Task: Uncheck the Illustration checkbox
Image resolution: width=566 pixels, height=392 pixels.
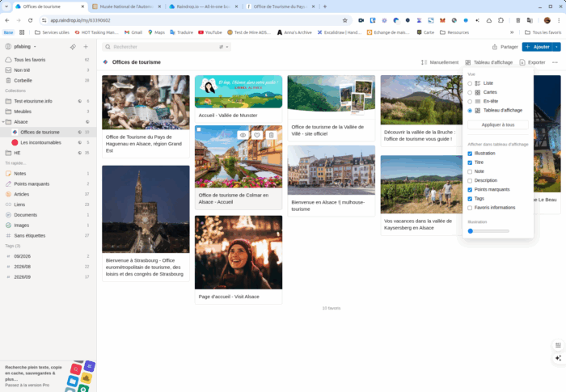Action: coord(470,153)
